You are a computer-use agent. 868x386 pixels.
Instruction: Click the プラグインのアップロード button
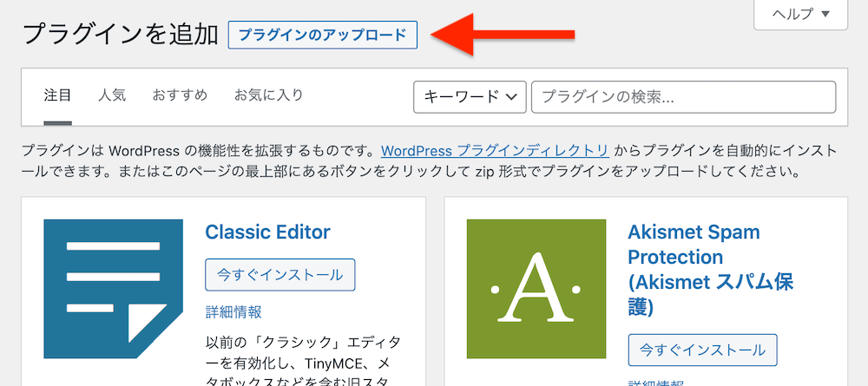pyautogui.click(x=322, y=35)
